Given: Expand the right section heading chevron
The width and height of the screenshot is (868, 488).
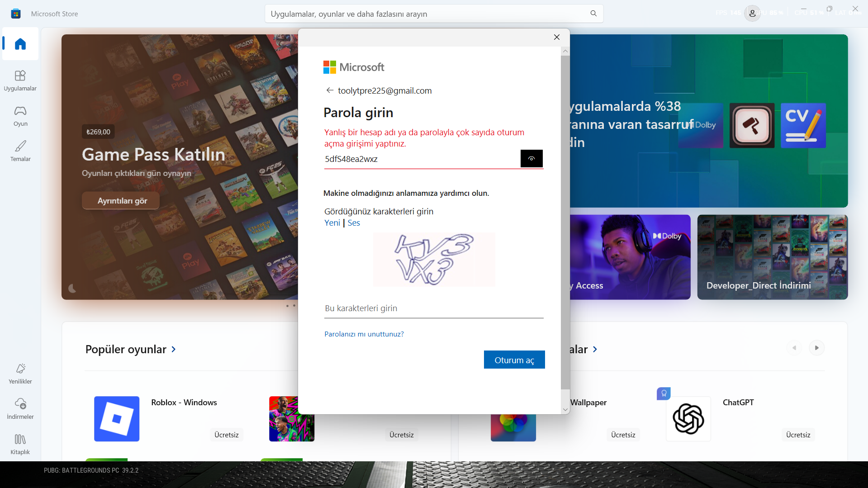Looking at the screenshot, I should [x=595, y=349].
